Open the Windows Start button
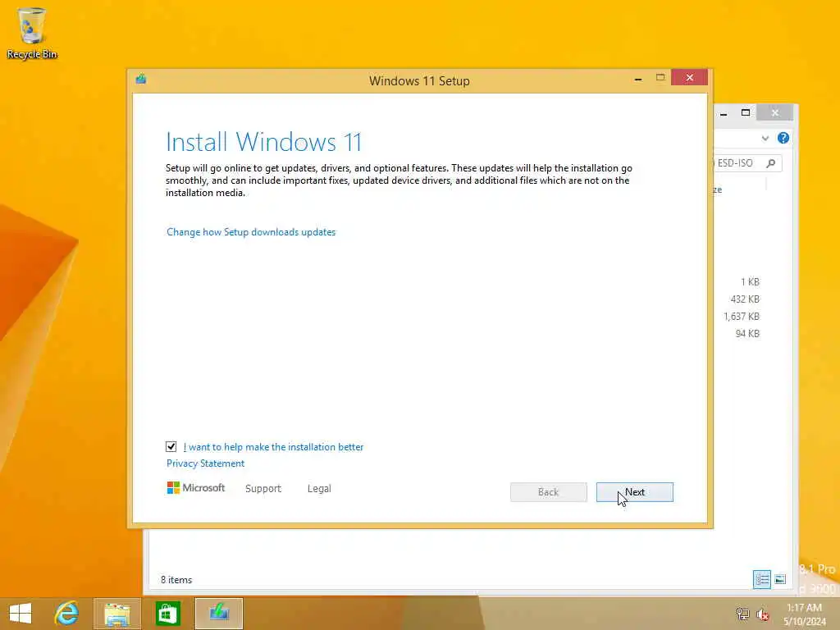Image resolution: width=840 pixels, height=630 pixels. click(21, 614)
